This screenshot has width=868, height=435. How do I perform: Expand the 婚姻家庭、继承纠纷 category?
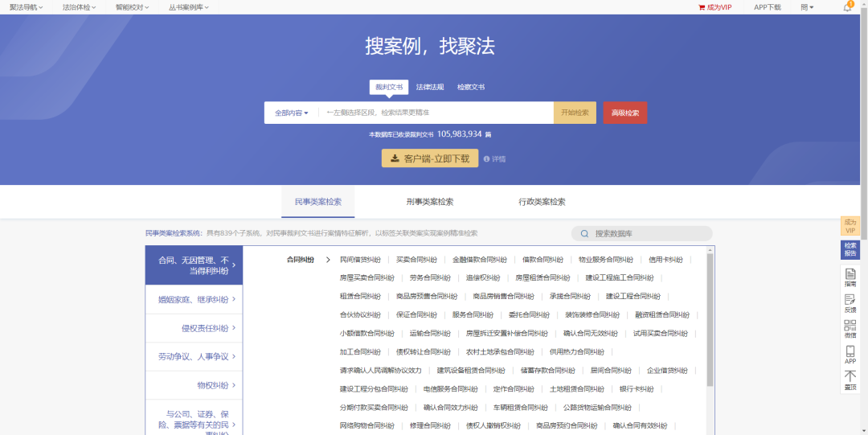(194, 299)
